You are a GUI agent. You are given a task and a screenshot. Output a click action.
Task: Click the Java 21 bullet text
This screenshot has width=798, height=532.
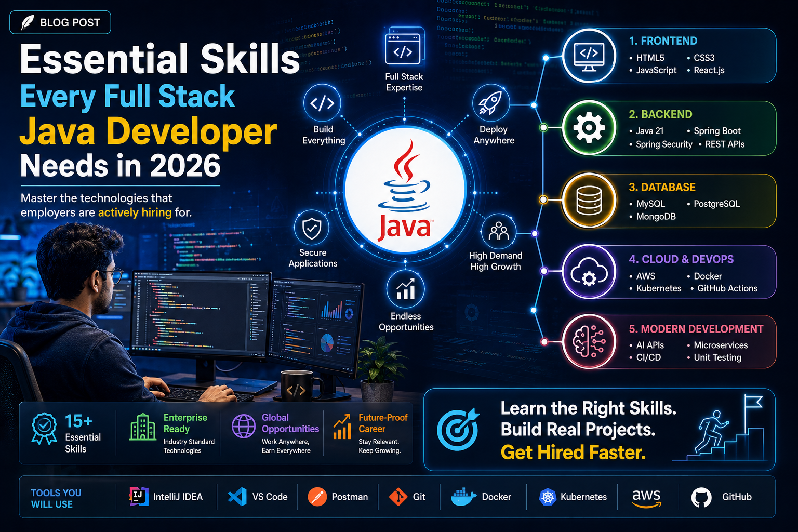click(x=649, y=131)
